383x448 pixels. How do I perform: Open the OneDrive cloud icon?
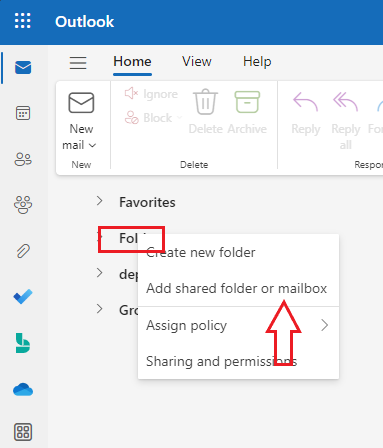click(x=23, y=389)
